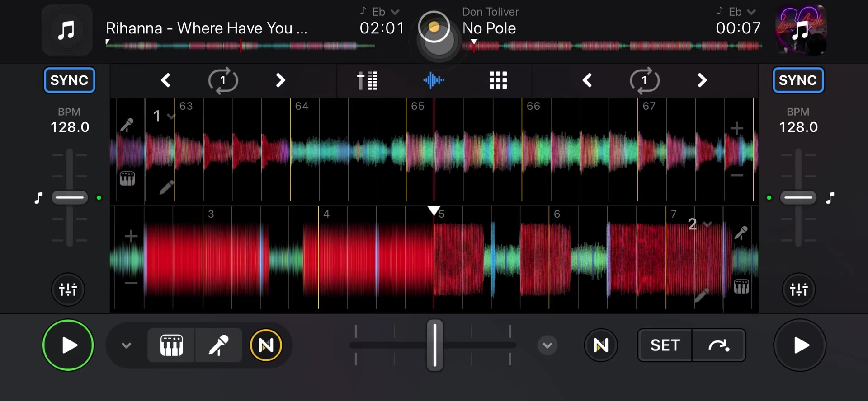Toggle SYNC on the left deck
Screen dimensions: 868x401
click(x=69, y=80)
